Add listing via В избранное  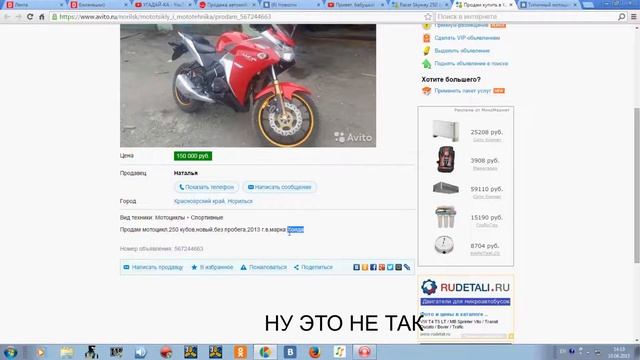point(212,267)
